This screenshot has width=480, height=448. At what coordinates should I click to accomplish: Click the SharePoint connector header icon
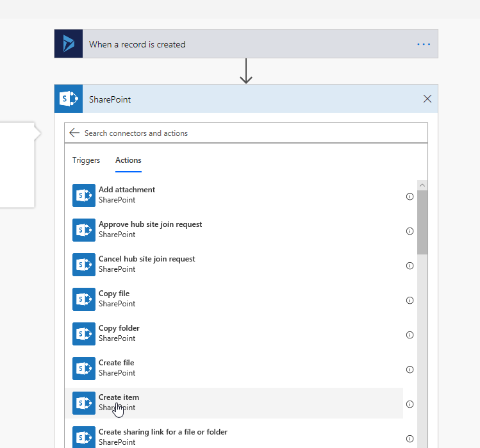pyautogui.click(x=69, y=99)
